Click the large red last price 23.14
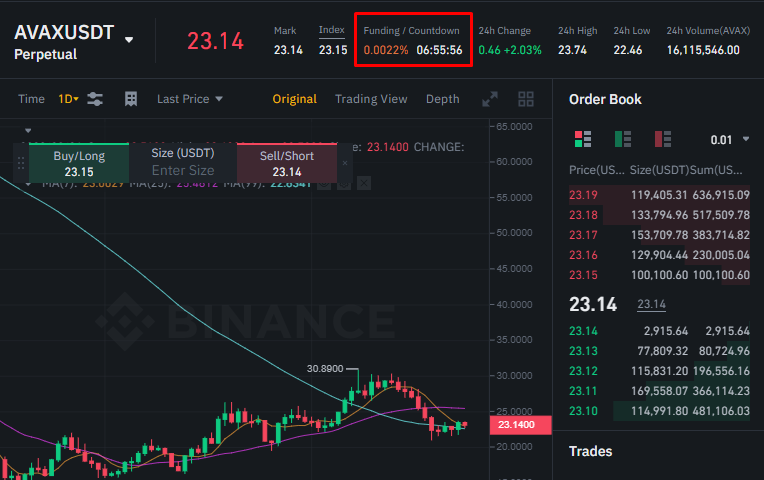Viewport: 764px width, 480px height. tap(215, 41)
